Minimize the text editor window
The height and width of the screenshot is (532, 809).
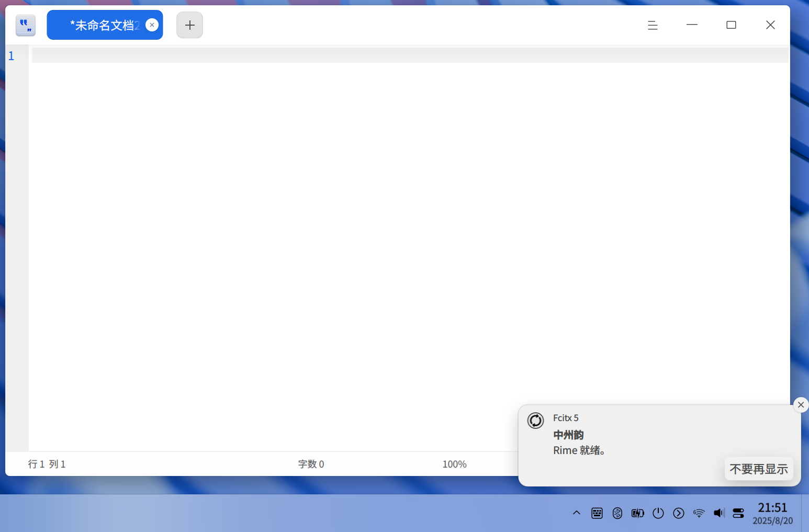click(x=692, y=25)
